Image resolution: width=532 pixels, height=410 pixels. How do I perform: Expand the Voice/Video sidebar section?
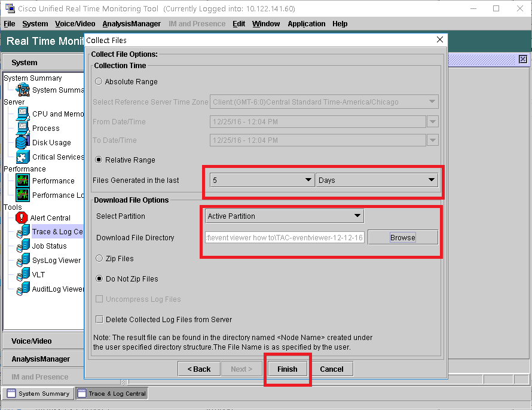43,341
